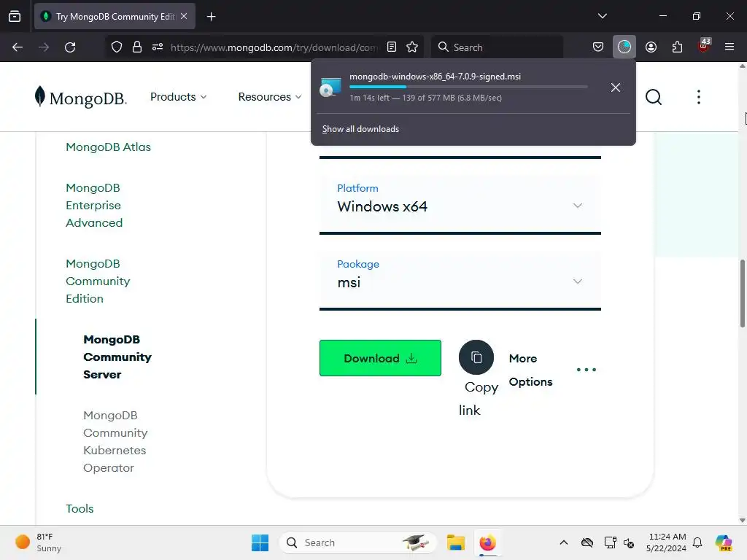Click the cloud sync off tray icon
This screenshot has height=560, width=747.
587,542
